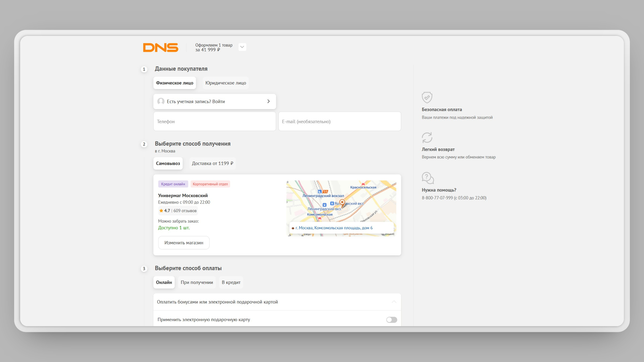Viewport: 644px width, 362px height.
Task: Open the Комсомольская площадь address link
Action: tap(334, 228)
